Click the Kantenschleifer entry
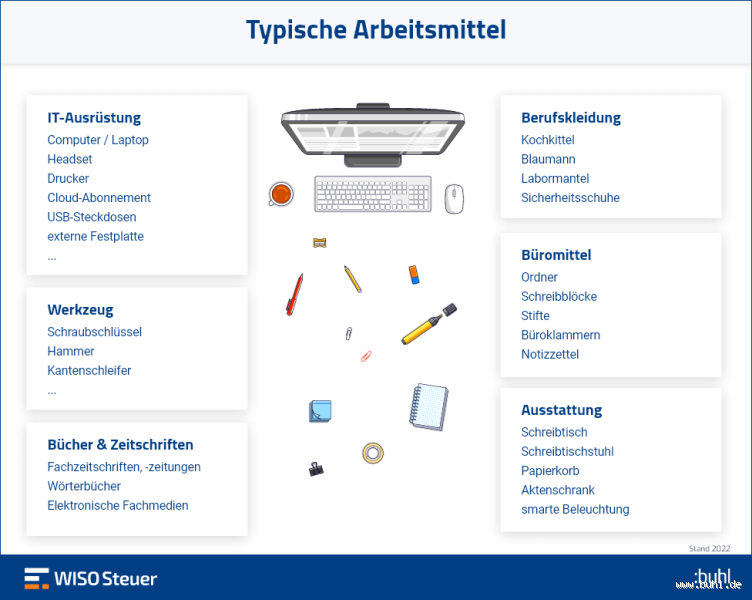Image resolution: width=752 pixels, height=600 pixels. pos(89,370)
